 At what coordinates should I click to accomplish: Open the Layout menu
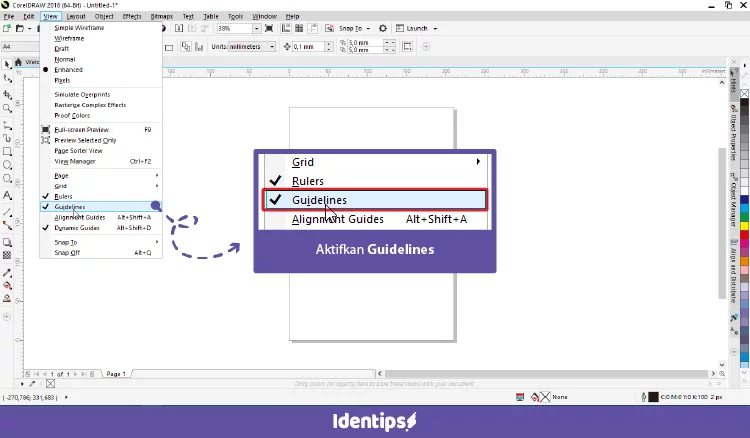[x=76, y=16]
